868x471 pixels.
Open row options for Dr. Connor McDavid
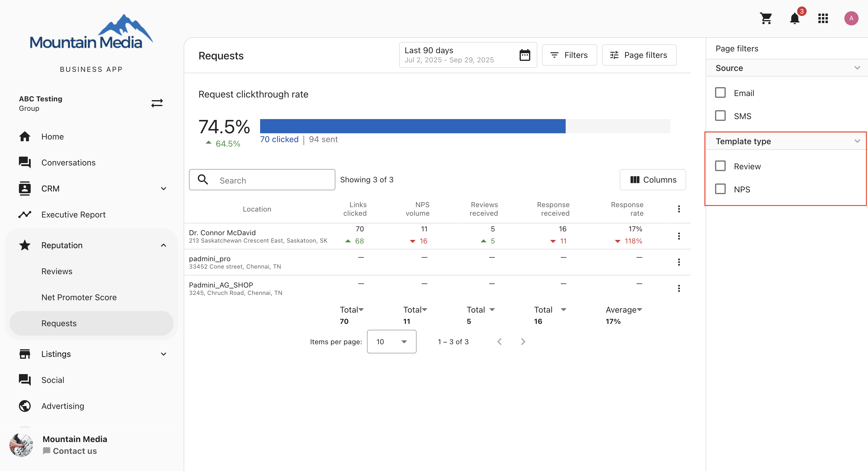coord(679,236)
